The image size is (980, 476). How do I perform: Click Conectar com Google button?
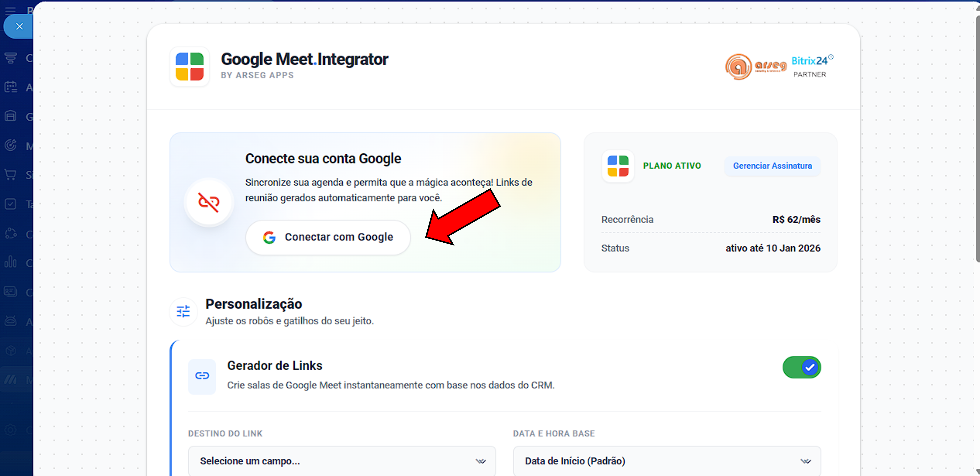pos(328,237)
